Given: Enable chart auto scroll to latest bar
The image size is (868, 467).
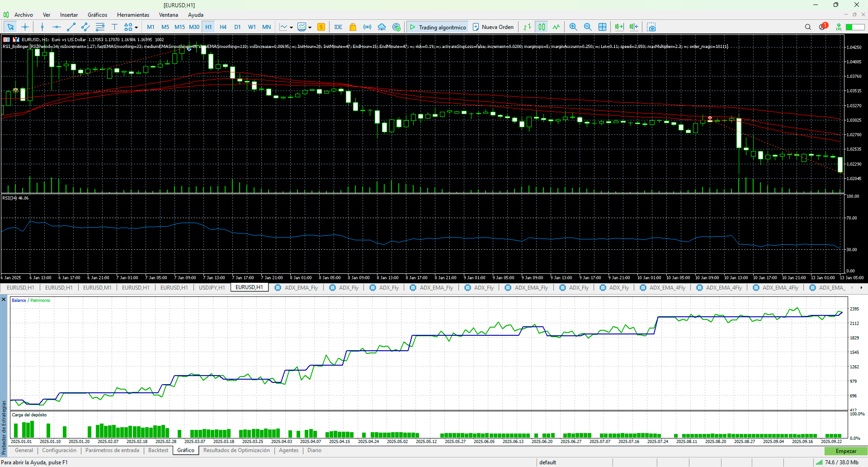Looking at the screenshot, I should click(x=619, y=27).
